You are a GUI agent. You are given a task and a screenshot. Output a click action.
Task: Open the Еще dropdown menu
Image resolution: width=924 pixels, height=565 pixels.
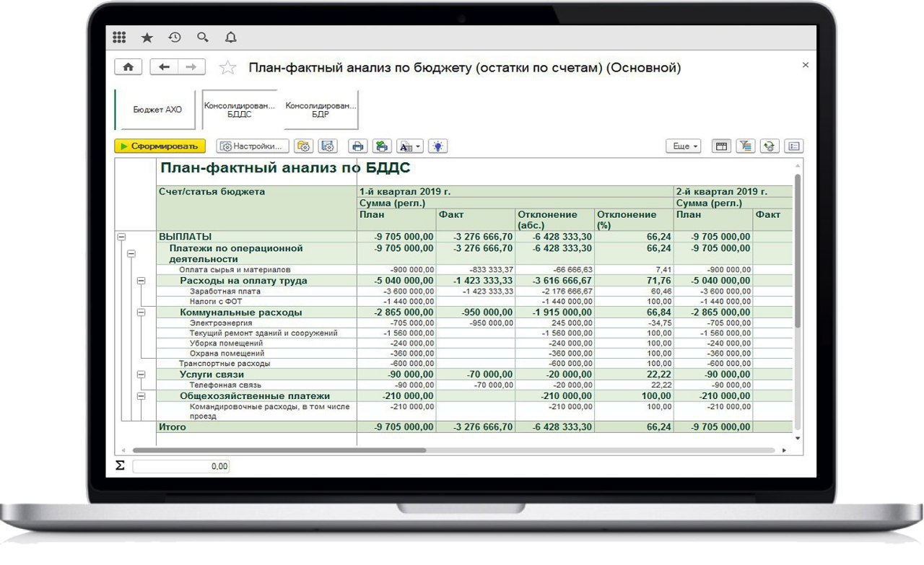(x=683, y=146)
